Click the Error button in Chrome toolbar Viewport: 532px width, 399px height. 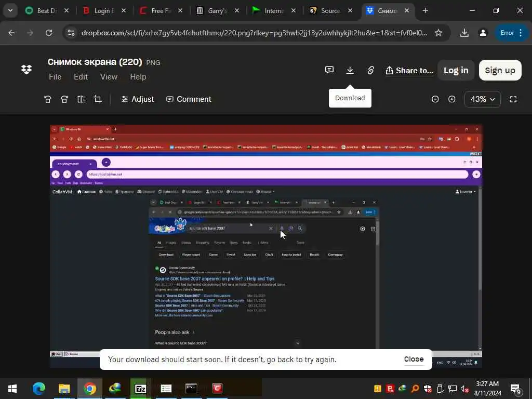pyautogui.click(x=511, y=33)
